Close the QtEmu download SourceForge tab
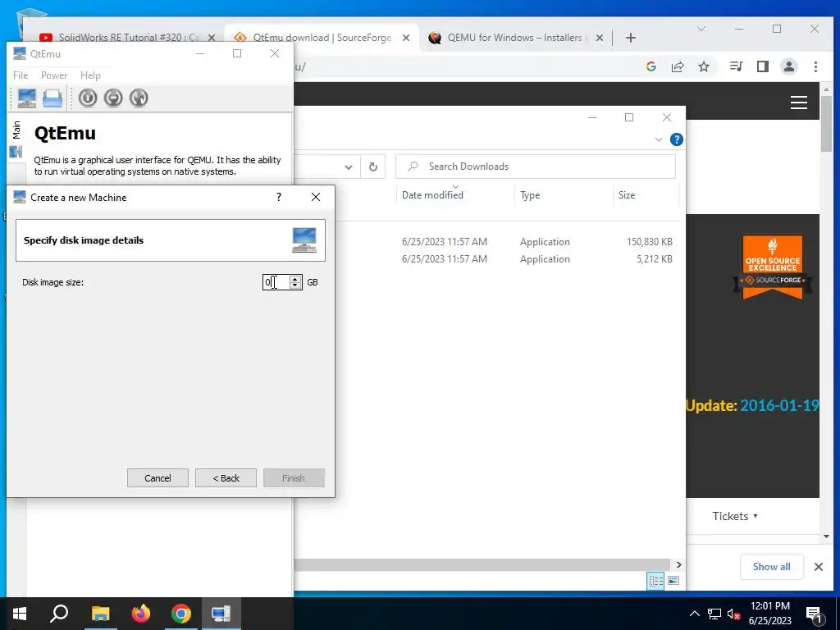The width and height of the screenshot is (840, 630). pyautogui.click(x=406, y=38)
